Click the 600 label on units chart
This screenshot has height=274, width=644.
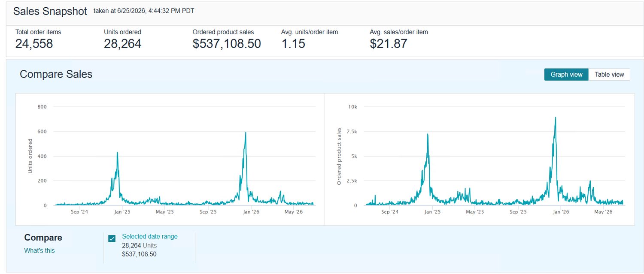coord(42,132)
